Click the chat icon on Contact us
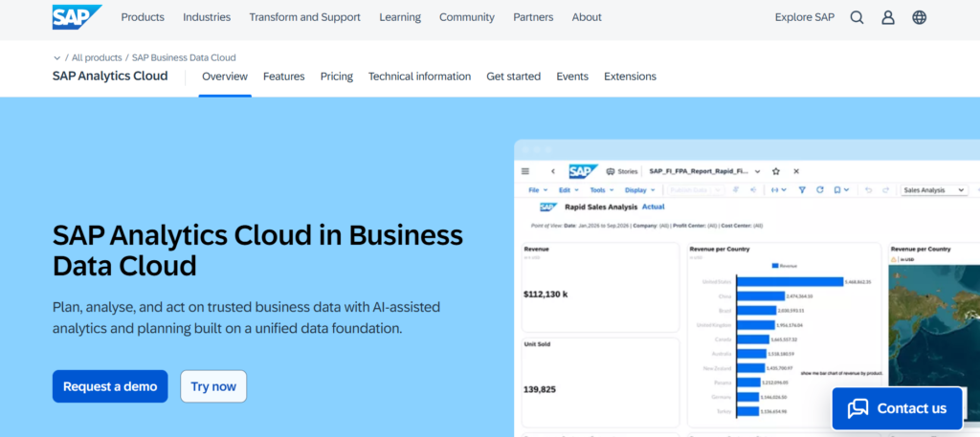Screen dimensions: 980x437 coord(858,408)
